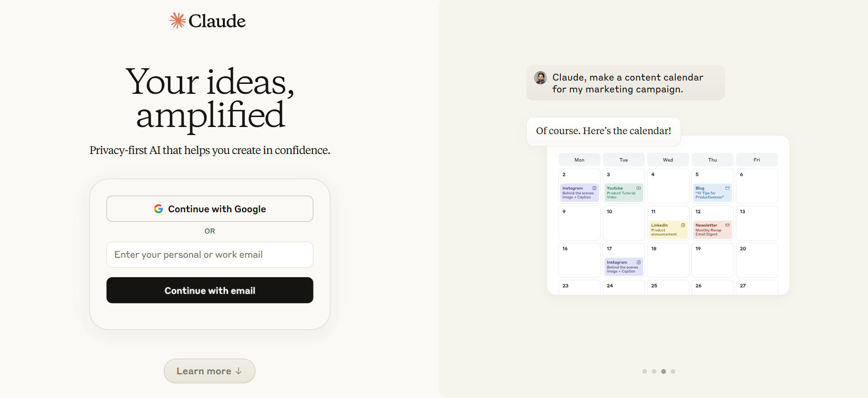Continue with Google sign-in
The image size is (868, 398).
tap(210, 209)
